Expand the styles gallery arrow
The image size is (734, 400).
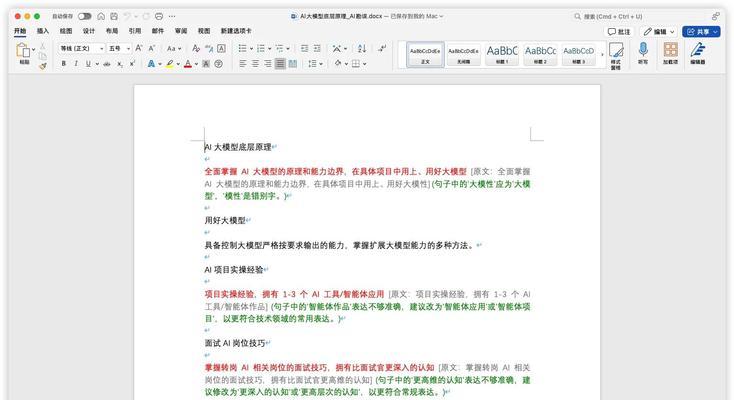pyautogui.click(x=602, y=55)
